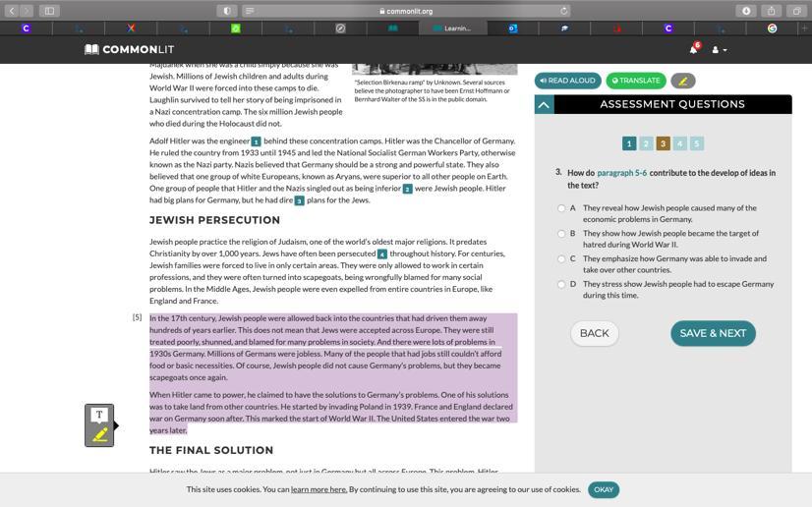Open footnote 4 after 'persecuted'
The width and height of the screenshot is (812, 507).
click(382, 254)
